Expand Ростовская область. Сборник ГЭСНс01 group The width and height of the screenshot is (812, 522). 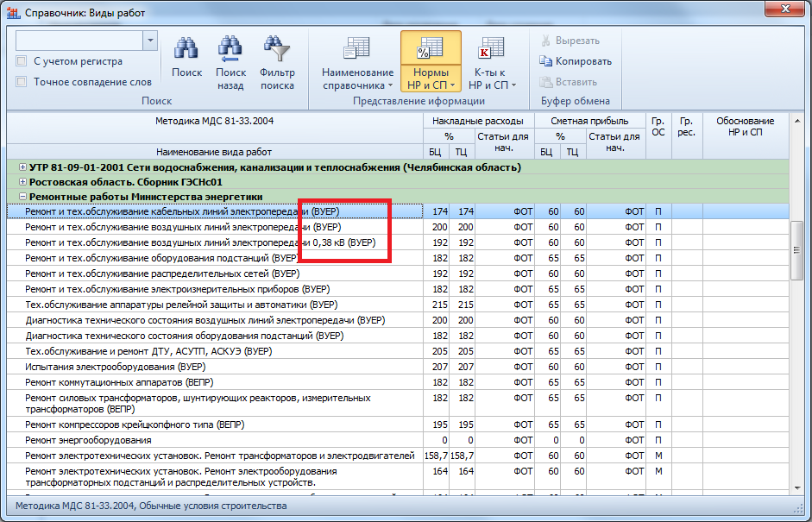coord(22,182)
